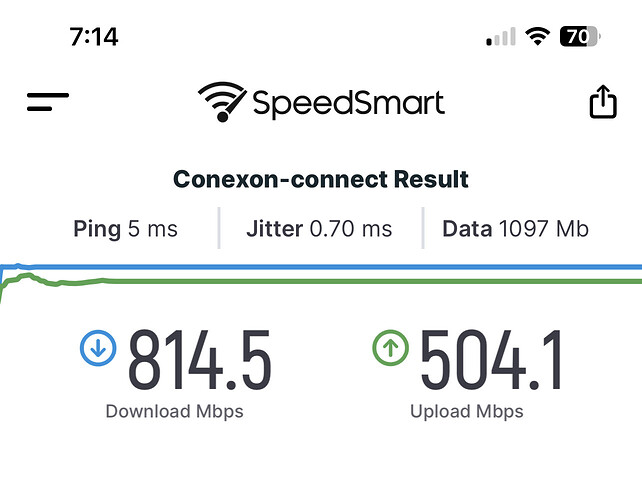Select the SpeedSmart title text
The width and height of the screenshot is (642, 500).
(348, 103)
